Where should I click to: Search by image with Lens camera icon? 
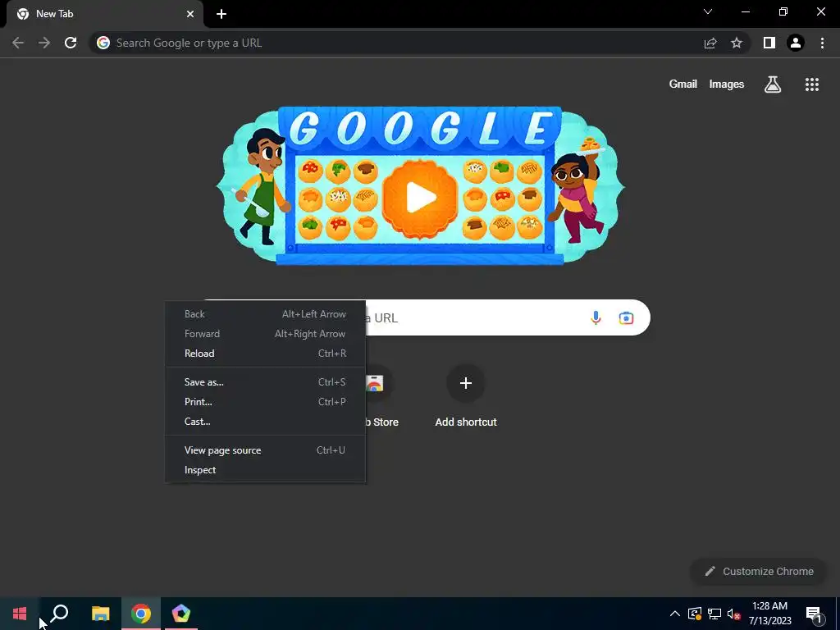[x=626, y=317]
